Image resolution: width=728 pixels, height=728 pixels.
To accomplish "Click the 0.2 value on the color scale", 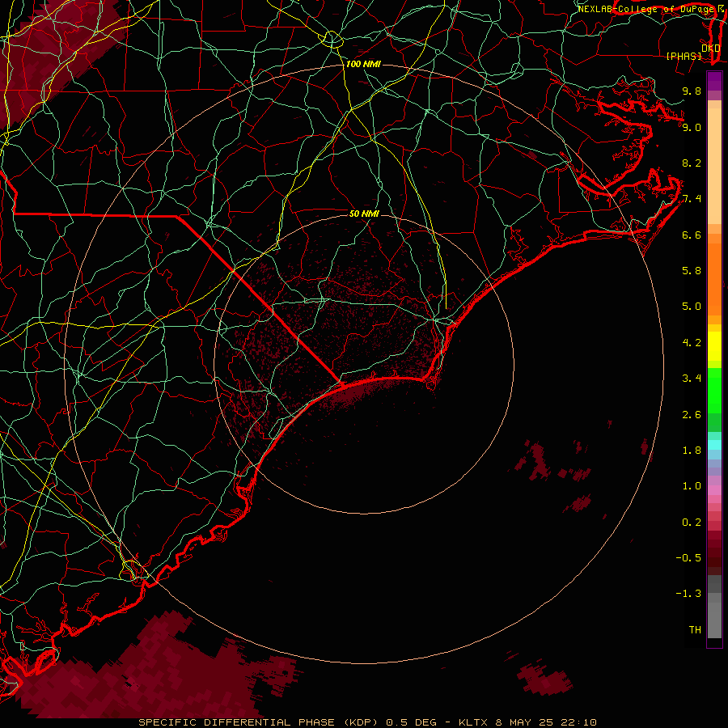I will (x=692, y=523).
